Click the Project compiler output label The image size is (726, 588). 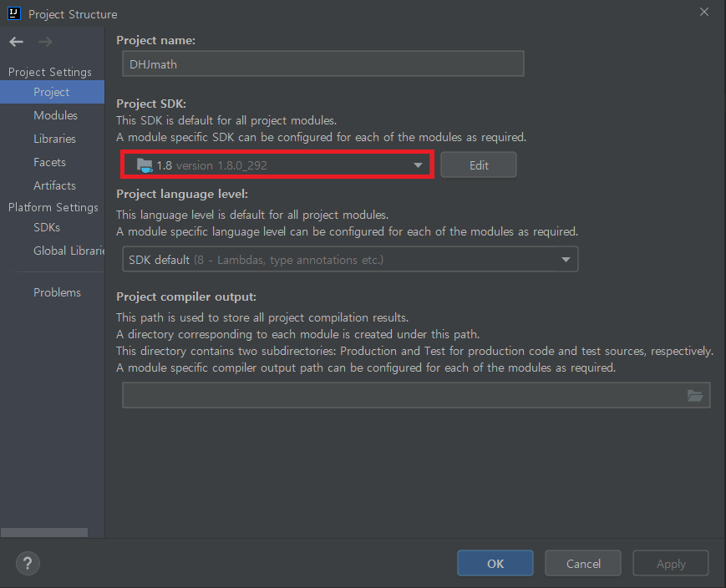(186, 297)
